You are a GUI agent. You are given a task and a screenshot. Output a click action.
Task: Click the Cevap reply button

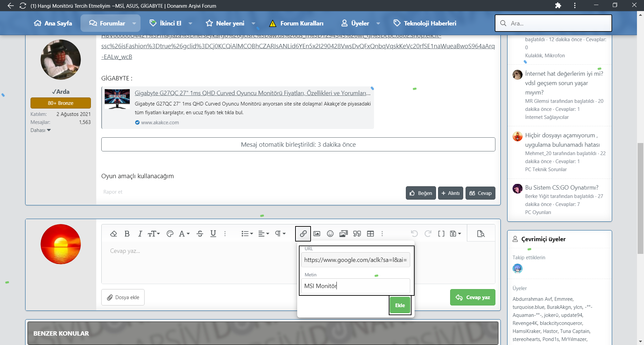tap(480, 193)
